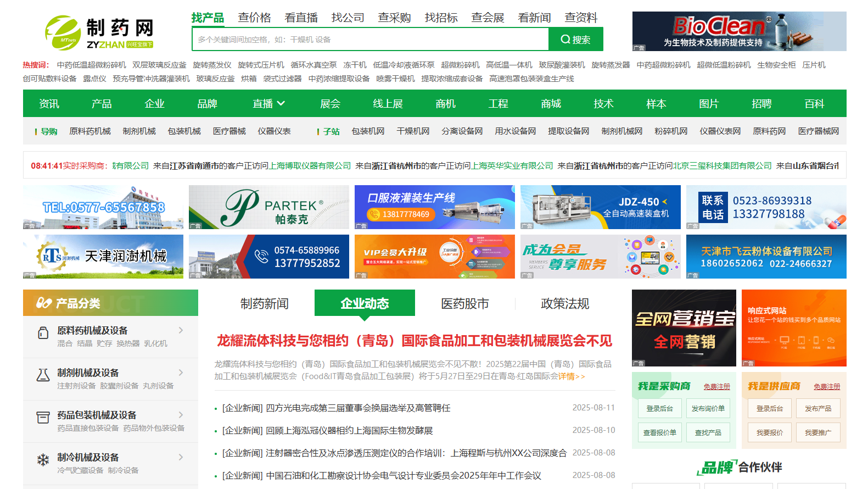Click the 制冷机械及设备 snowflake icon

43,460
